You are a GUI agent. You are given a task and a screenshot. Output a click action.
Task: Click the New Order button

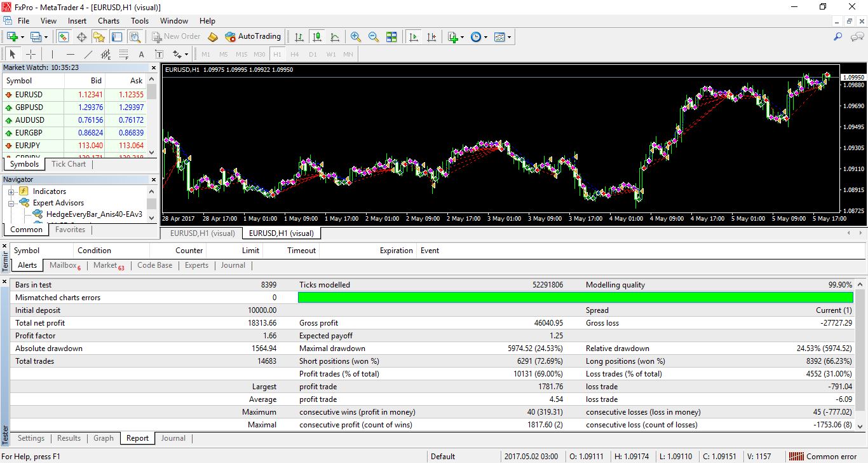(176, 37)
